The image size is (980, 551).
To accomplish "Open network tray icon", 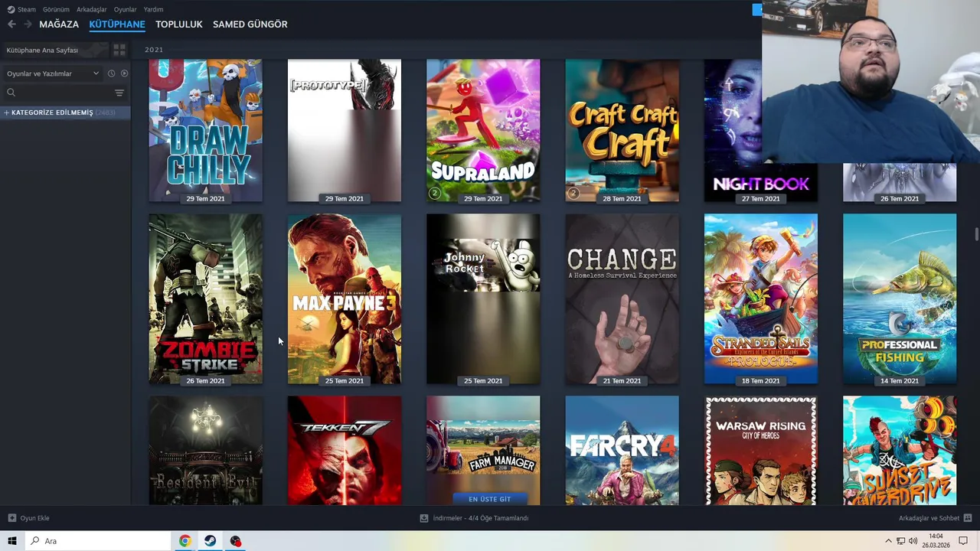I will (900, 541).
